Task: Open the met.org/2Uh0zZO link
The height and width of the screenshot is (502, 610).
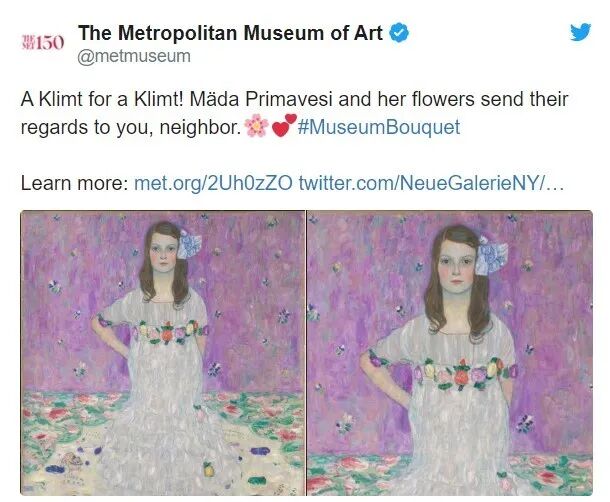Action: (x=213, y=183)
